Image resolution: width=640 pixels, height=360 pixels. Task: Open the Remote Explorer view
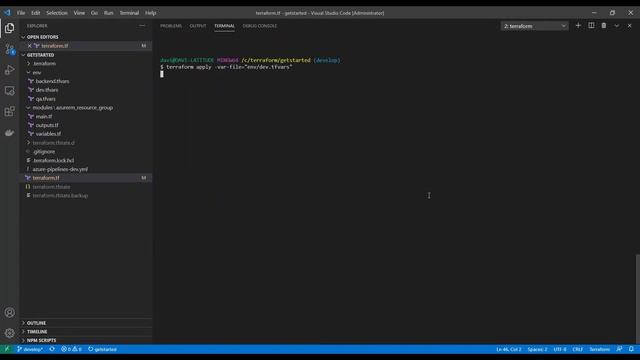click(x=9, y=91)
